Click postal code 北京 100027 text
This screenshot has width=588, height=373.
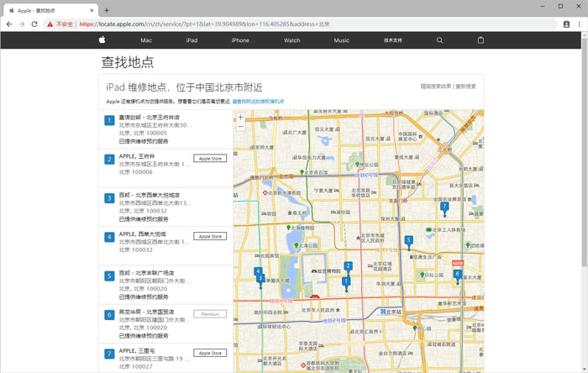tap(136, 366)
